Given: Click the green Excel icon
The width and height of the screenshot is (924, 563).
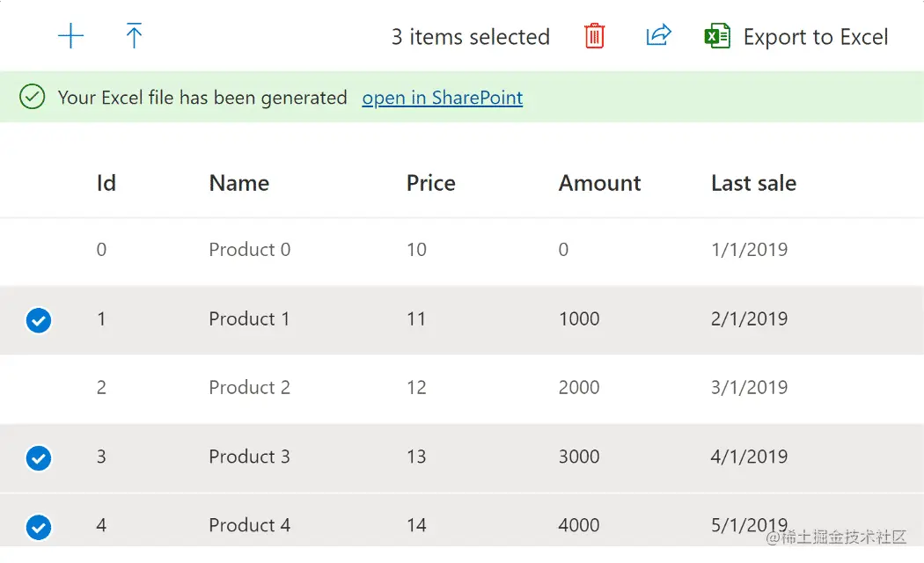Looking at the screenshot, I should (x=717, y=36).
